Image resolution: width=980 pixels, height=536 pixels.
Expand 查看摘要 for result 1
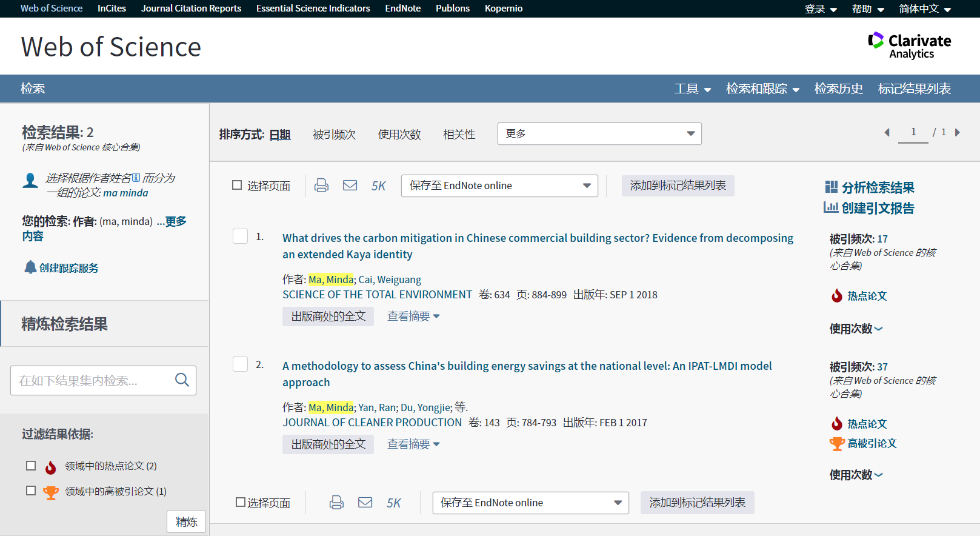[x=413, y=316]
